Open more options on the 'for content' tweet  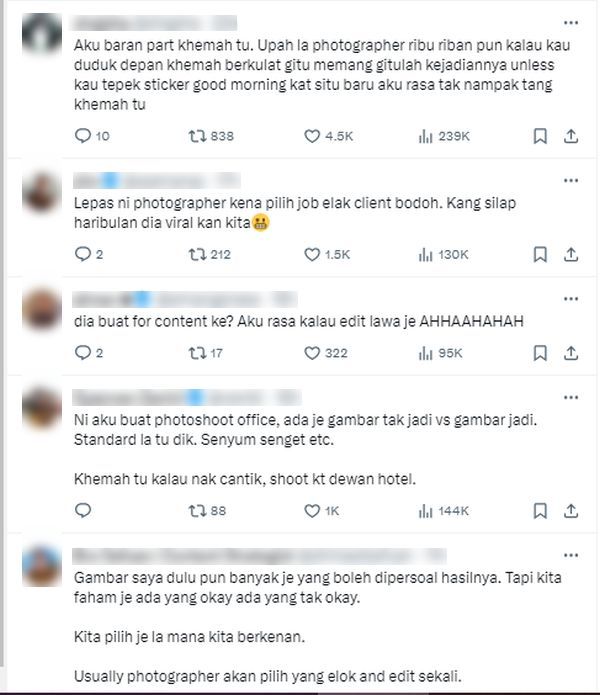pos(571,299)
